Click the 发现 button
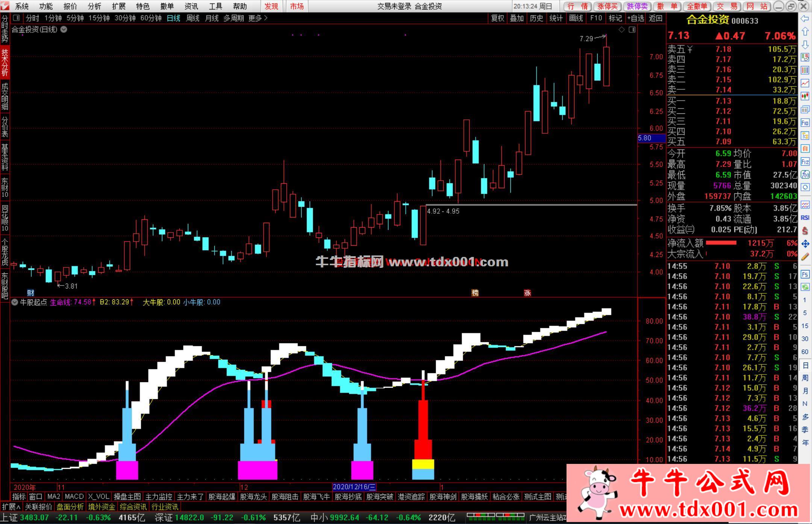Image resolution: width=812 pixels, height=524 pixels. coord(271,6)
